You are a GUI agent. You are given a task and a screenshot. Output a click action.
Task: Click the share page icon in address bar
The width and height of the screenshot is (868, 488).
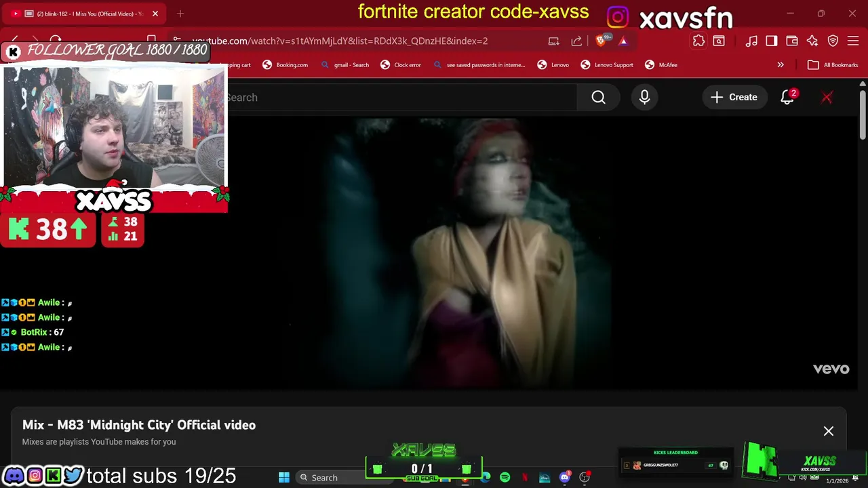(576, 41)
